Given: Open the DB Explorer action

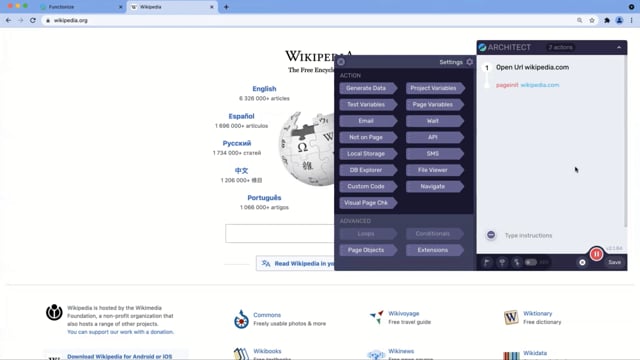Looking at the screenshot, I should tap(368, 170).
